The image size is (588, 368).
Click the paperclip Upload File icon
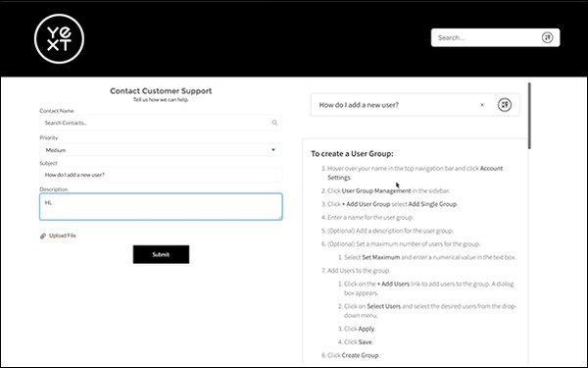click(43, 236)
